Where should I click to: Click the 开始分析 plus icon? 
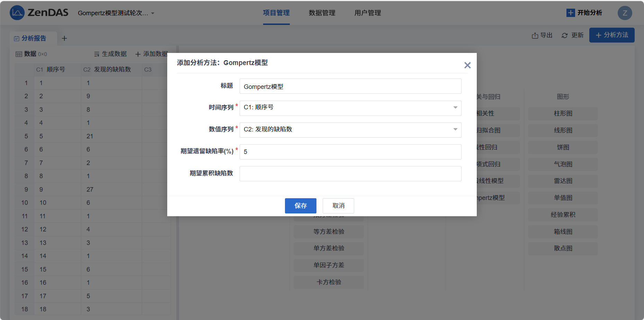click(570, 13)
